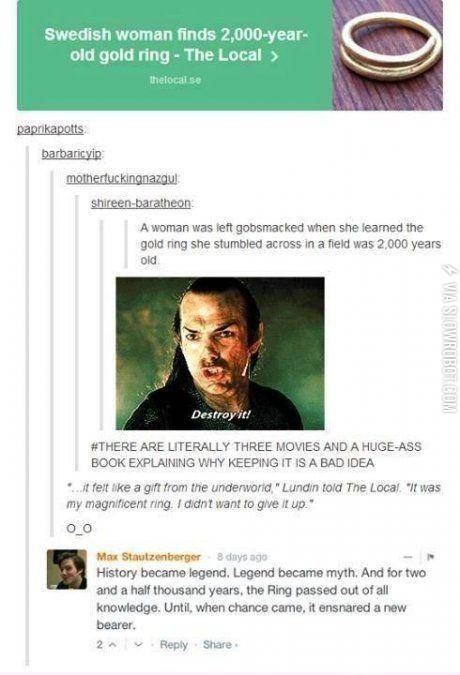Open shireen-baratheon's blog
460x675 pixels.
pos(141,203)
